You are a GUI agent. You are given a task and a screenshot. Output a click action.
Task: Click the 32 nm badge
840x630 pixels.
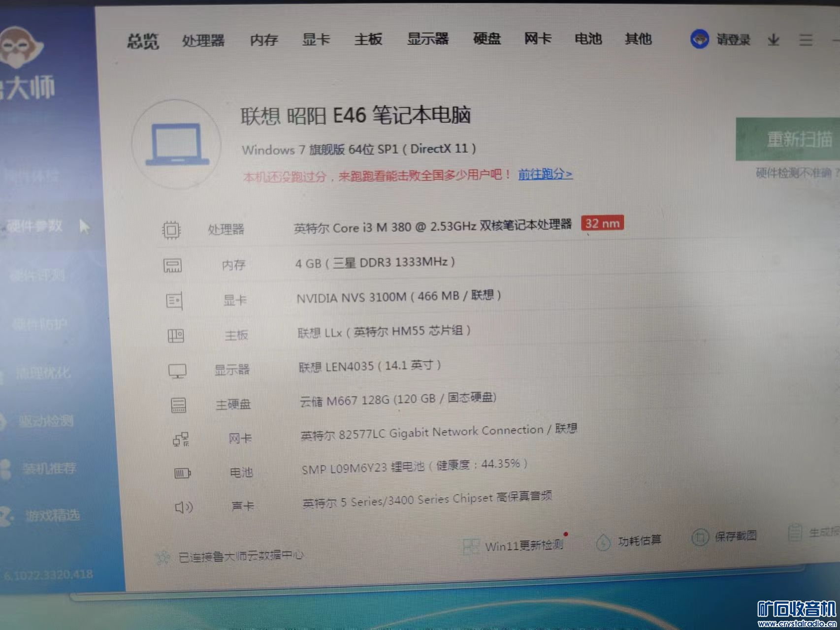point(602,223)
